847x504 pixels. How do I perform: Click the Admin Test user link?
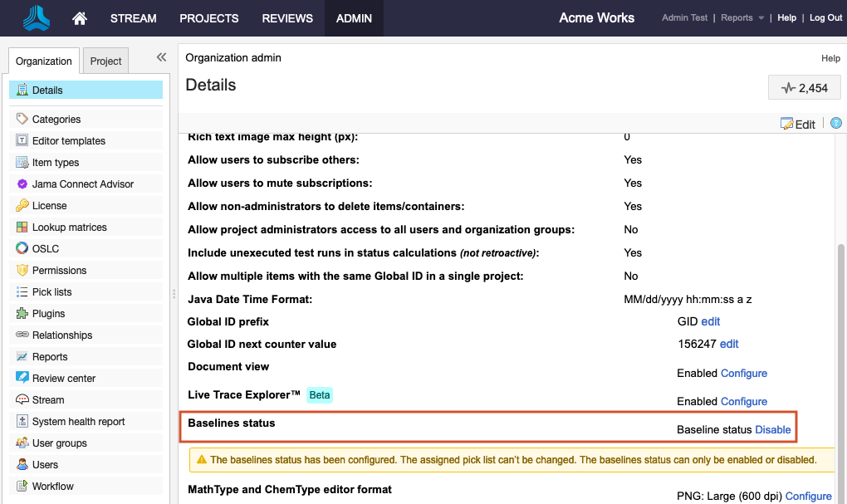point(684,17)
